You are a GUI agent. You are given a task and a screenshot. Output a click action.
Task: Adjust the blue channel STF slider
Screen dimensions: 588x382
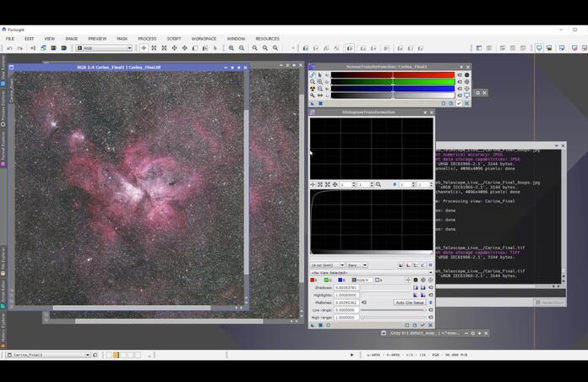click(393, 88)
